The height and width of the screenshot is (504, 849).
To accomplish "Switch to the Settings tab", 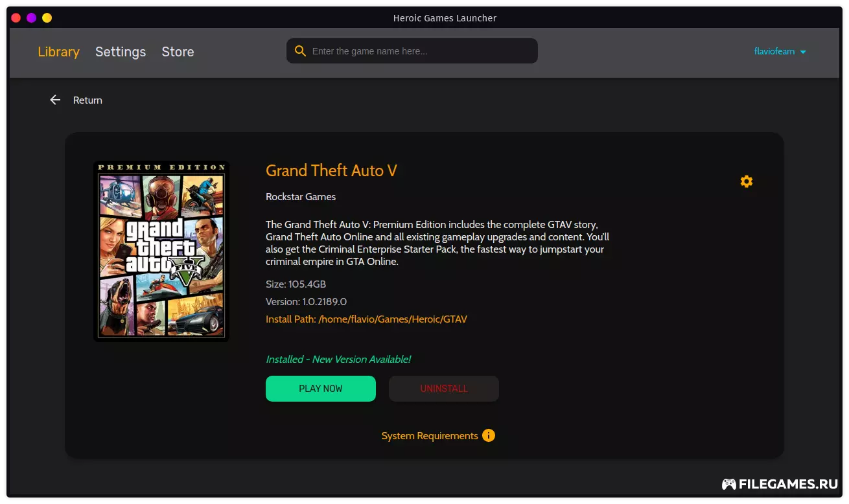I will click(x=121, y=52).
